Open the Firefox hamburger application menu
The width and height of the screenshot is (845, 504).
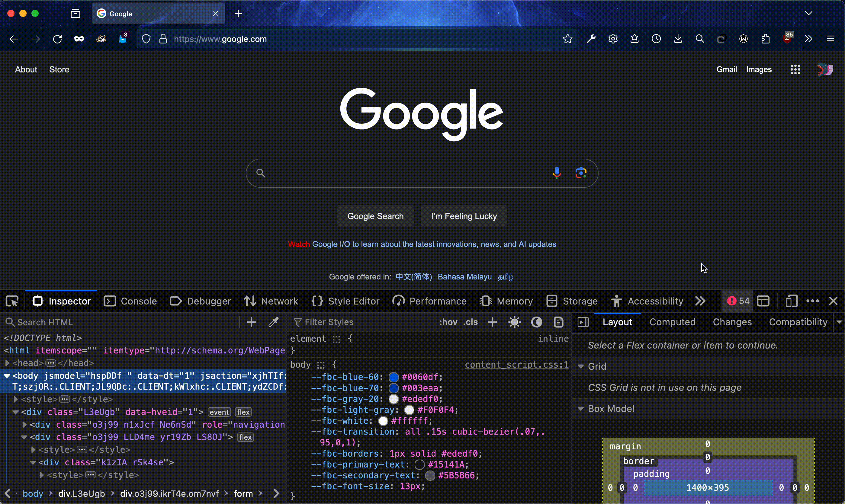[831, 39]
